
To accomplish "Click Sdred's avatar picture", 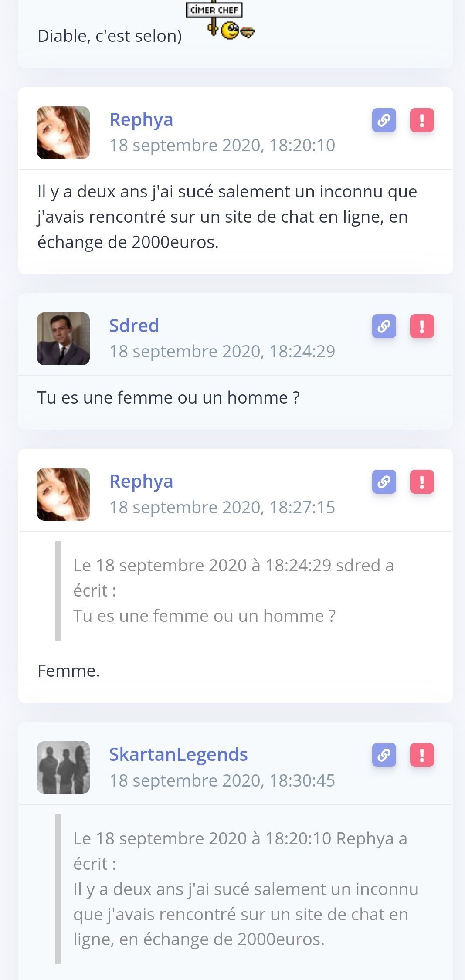I will [63, 339].
